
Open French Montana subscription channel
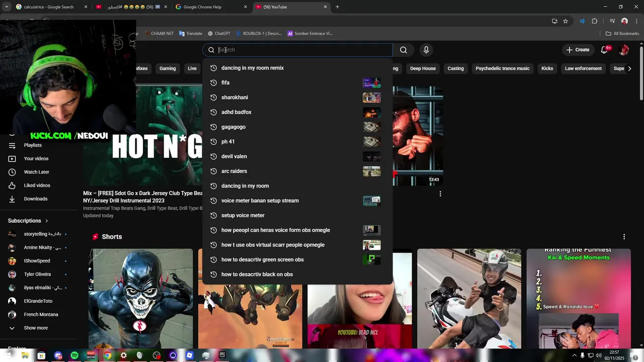tap(40, 314)
